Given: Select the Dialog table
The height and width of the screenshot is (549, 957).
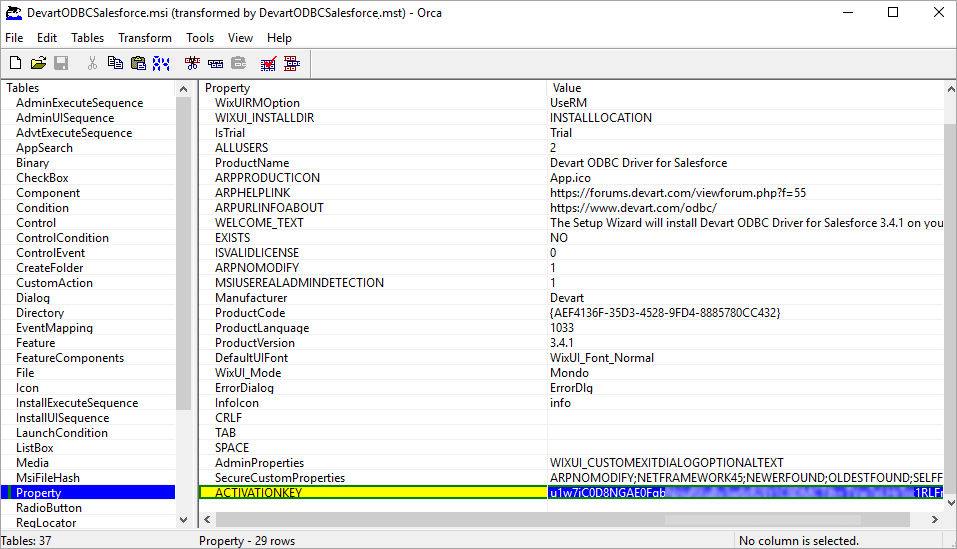Looking at the screenshot, I should pyautogui.click(x=33, y=298).
